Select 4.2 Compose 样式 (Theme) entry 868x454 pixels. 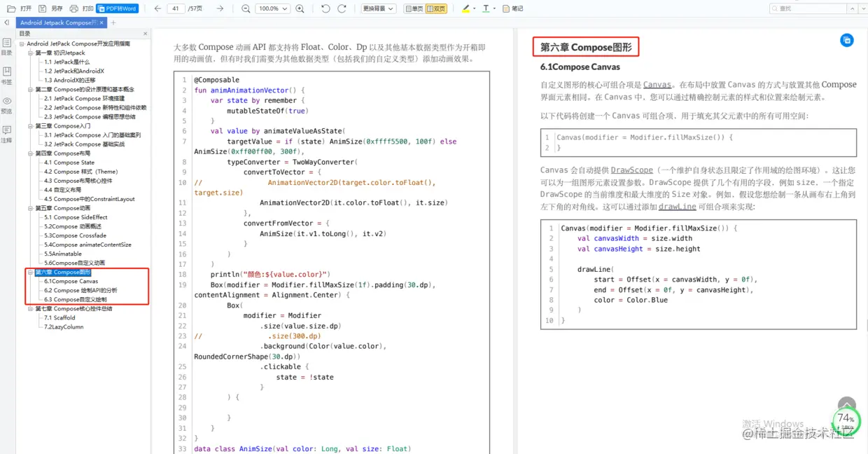pyautogui.click(x=81, y=172)
